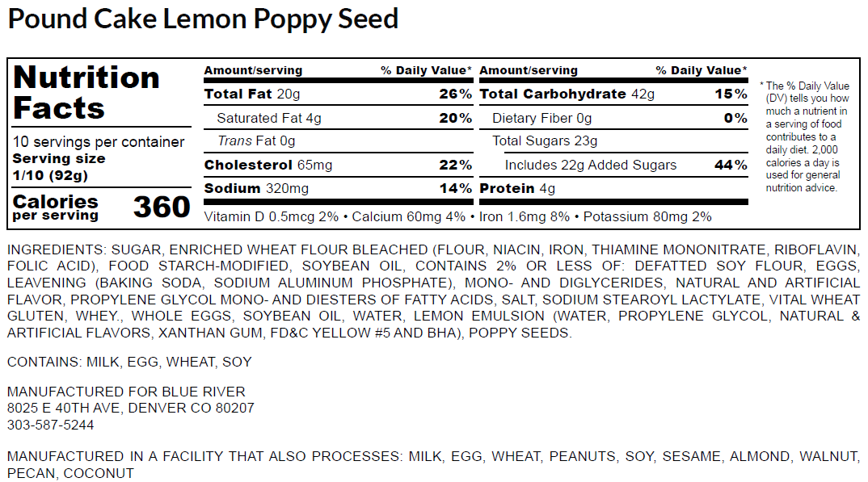The height and width of the screenshot is (482, 868).
Task: Click the Nutrition Facts heading
Action: click(x=86, y=92)
